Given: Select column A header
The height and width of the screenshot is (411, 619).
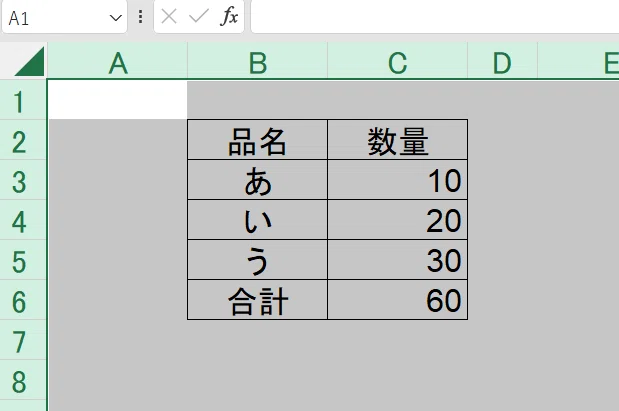Looking at the screenshot, I should click(118, 62).
